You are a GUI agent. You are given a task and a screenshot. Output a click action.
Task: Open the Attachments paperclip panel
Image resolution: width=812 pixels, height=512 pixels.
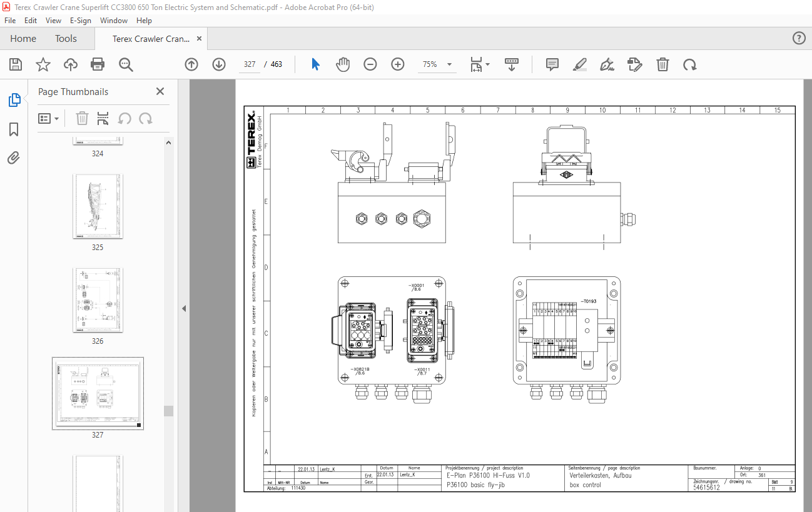14,158
